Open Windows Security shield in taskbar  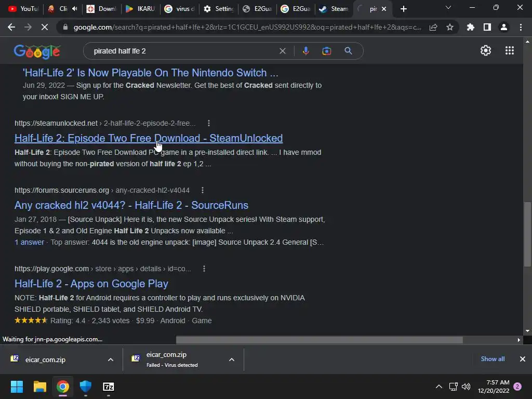pyautogui.click(x=86, y=387)
